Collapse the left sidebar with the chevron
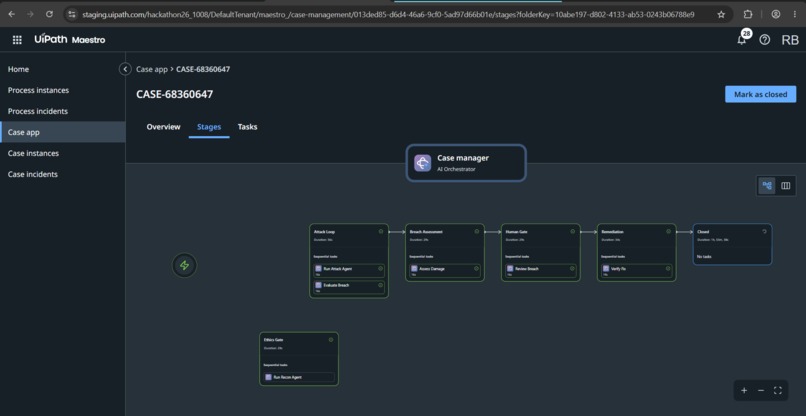 pyautogui.click(x=125, y=69)
